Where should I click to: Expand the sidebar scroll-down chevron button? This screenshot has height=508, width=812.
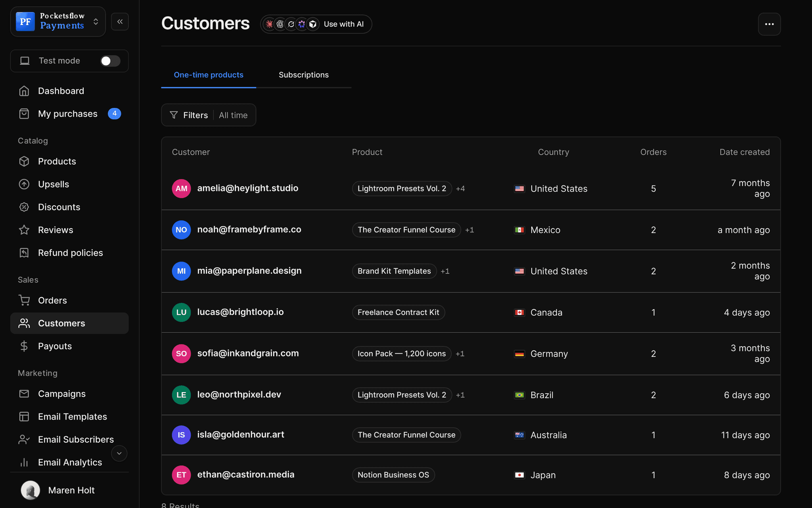tap(119, 453)
